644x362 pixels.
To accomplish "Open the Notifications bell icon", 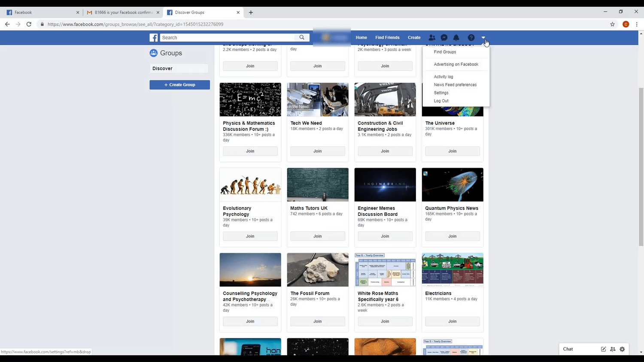I will (456, 38).
